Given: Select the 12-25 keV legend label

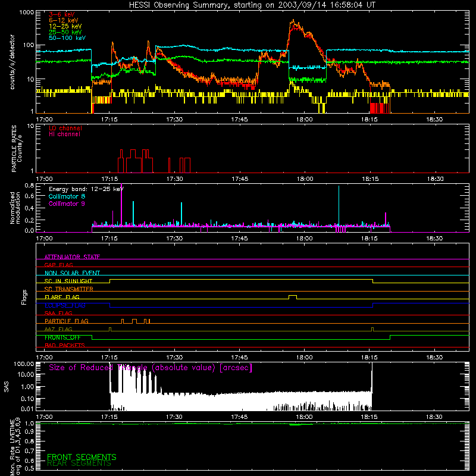Looking at the screenshot, I should 65,26.
